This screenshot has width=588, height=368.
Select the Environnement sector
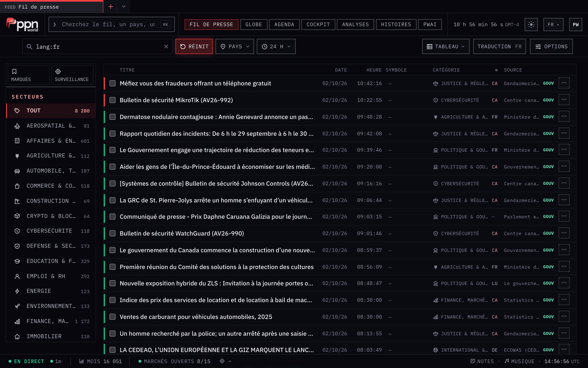[x=51, y=306]
